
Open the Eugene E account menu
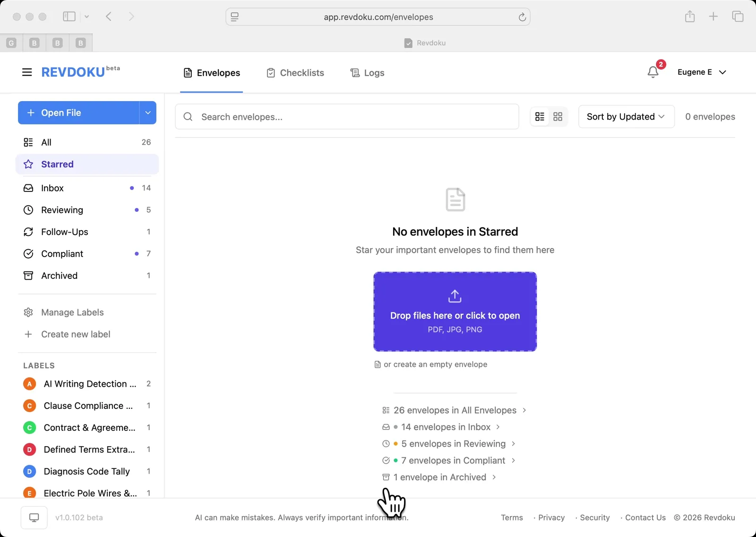[x=702, y=72]
